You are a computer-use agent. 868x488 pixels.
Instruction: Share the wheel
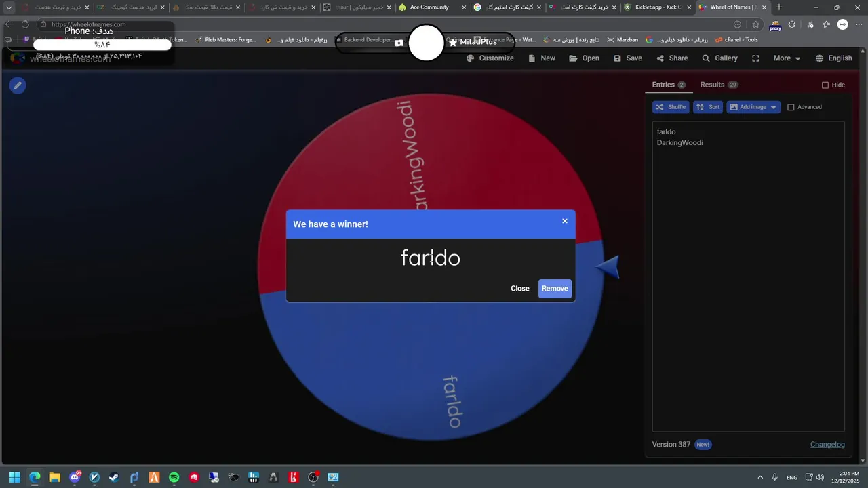pyautogui.click(x=672, y=58)
